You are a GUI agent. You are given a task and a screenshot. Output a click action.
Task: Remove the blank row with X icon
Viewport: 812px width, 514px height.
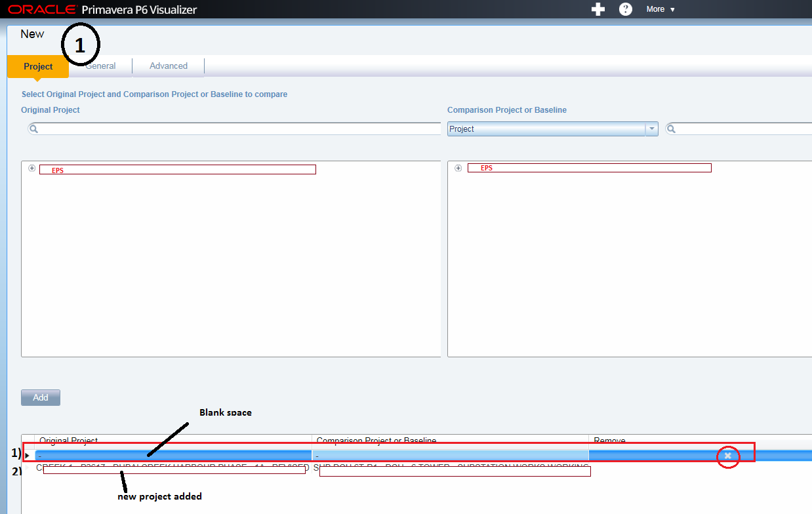[x=727, y=456]
